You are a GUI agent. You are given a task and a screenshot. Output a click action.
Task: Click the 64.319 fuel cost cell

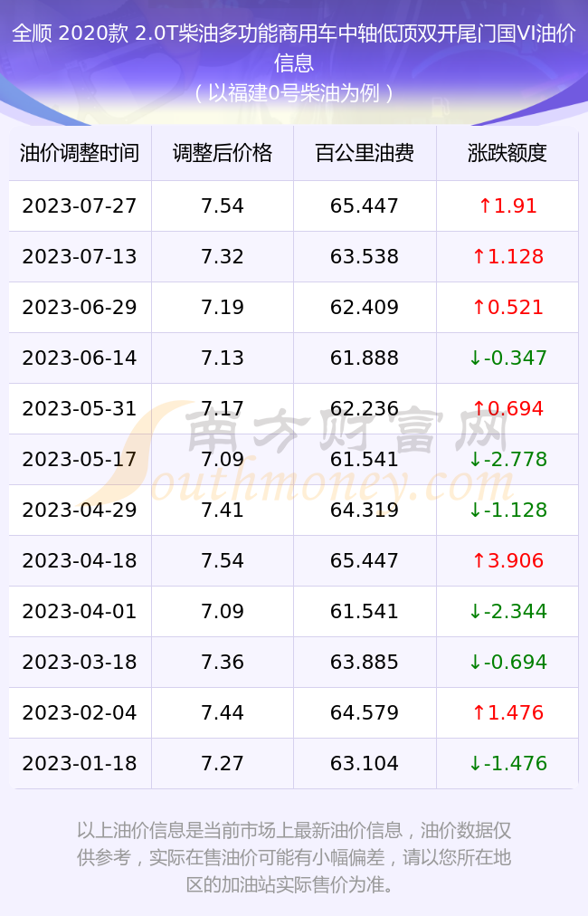click(x=365, y=510)
